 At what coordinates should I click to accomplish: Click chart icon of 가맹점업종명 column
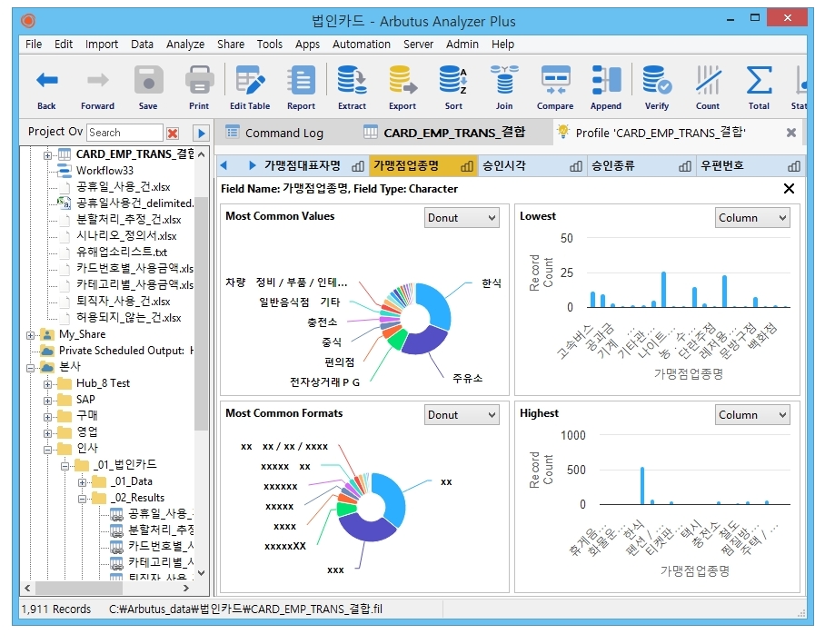(x=467, y=167)
